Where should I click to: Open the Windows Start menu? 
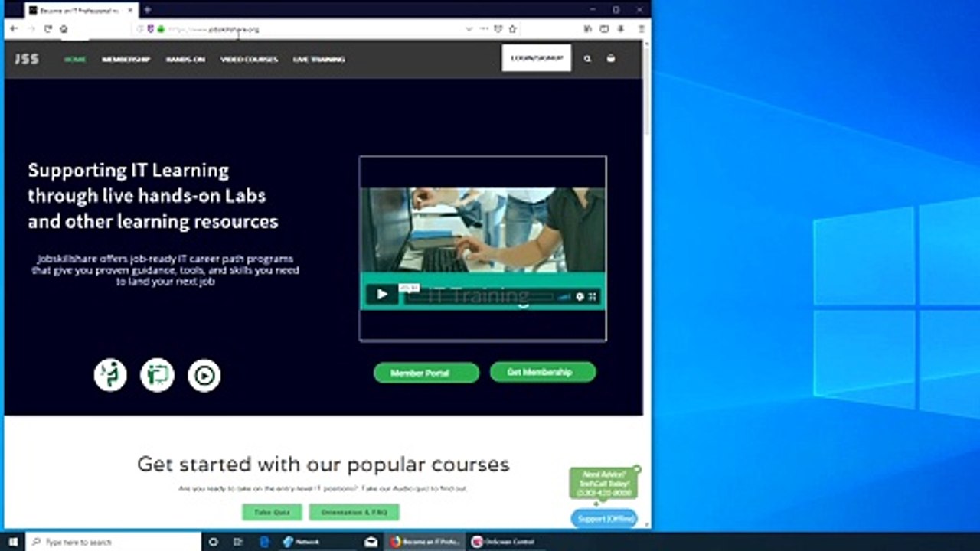(13, 542)
